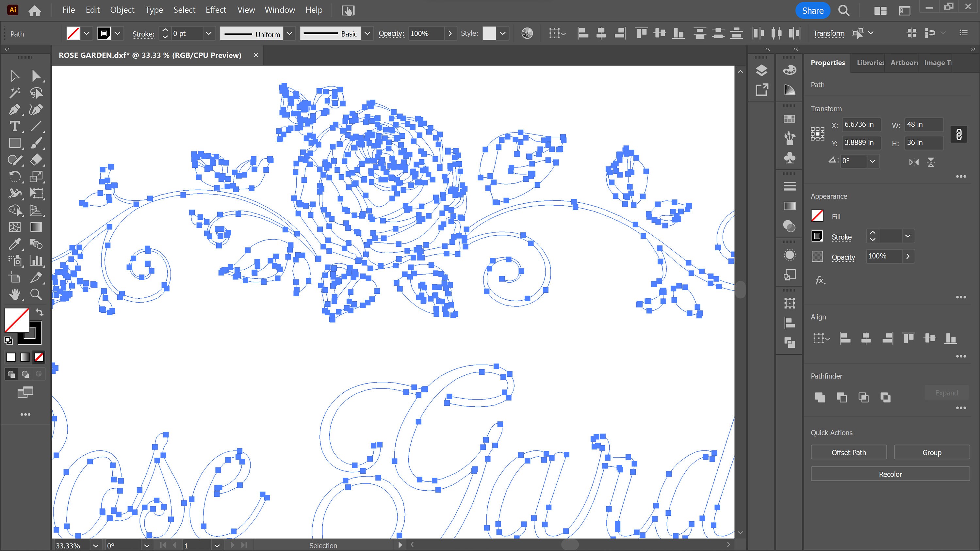
Task: Swap fill and stroke colors
Action: 40,312
